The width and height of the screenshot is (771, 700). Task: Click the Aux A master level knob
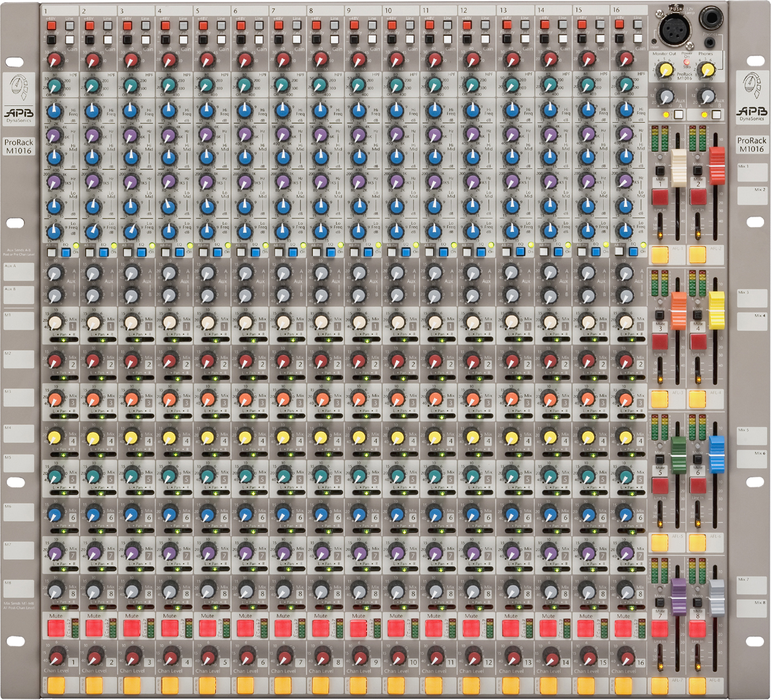[x=666, y=96]
